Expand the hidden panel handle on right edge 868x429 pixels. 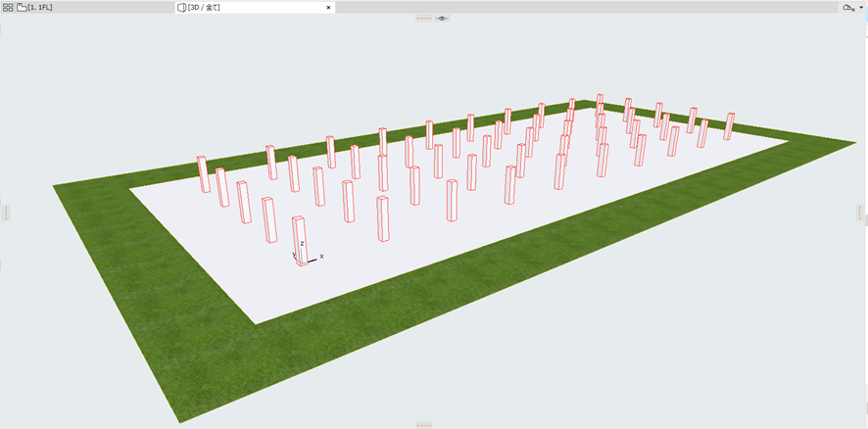(861, 213)
